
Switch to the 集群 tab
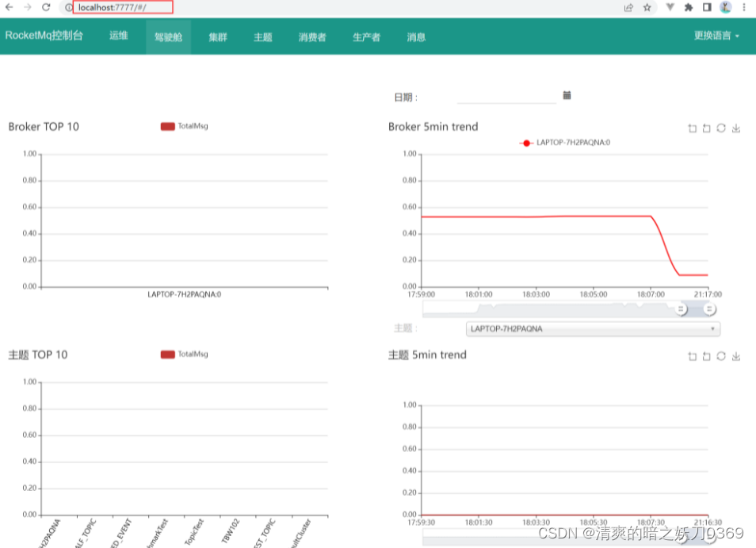(x=217, y=36)
